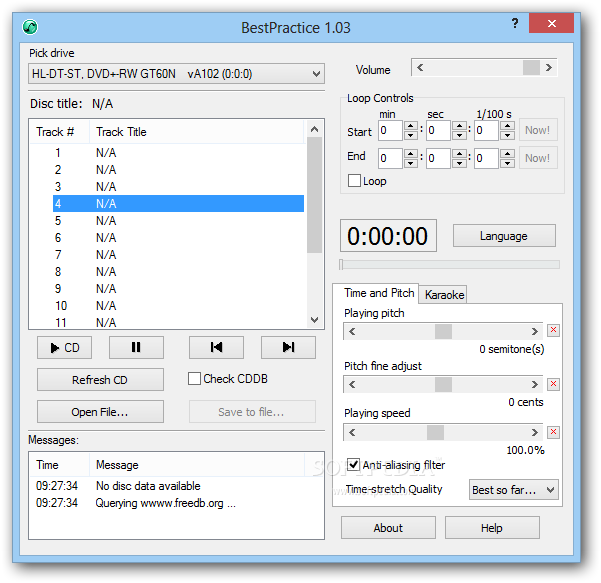
Task: Open the Language button
Action: (504, 236)
